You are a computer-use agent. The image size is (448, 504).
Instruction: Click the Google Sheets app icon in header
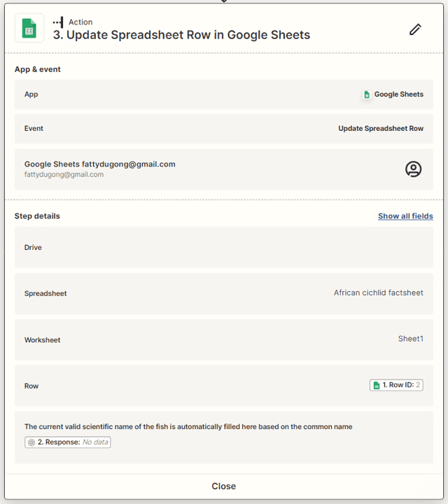coord(29,28)
